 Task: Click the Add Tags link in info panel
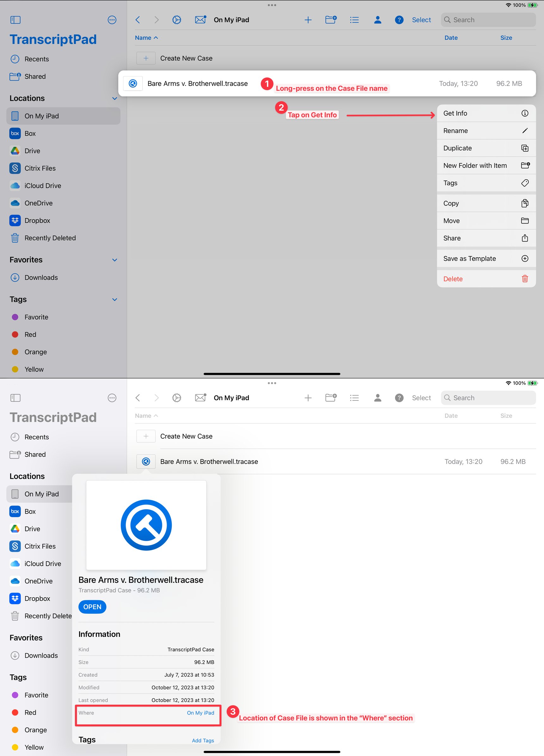pyautogui.click(x=203, y=740)
